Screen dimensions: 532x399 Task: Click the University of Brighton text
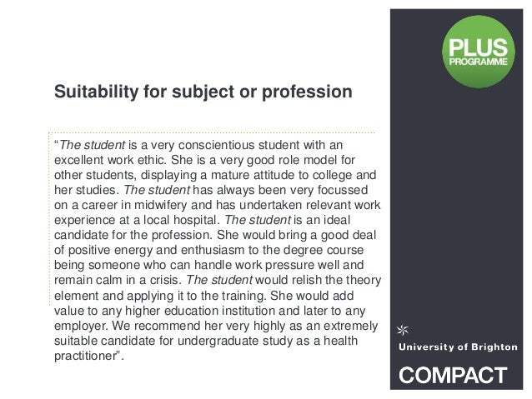[x=458, y=347]
